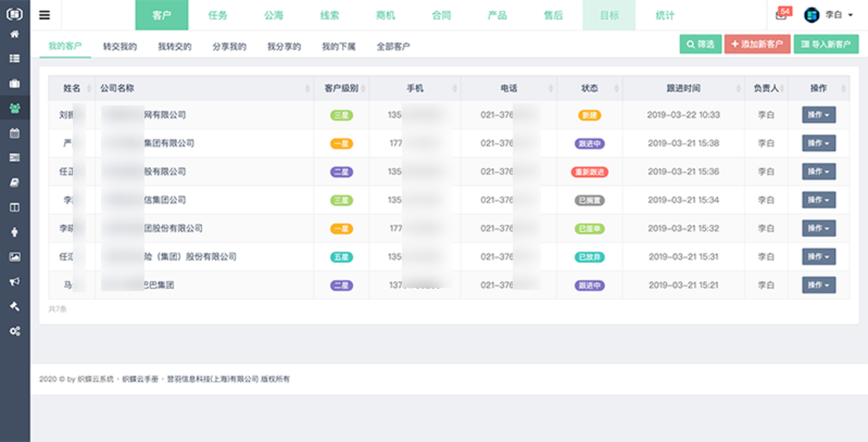Open the book icon in sidebar

pyautogui.click(x=15, y=182)
